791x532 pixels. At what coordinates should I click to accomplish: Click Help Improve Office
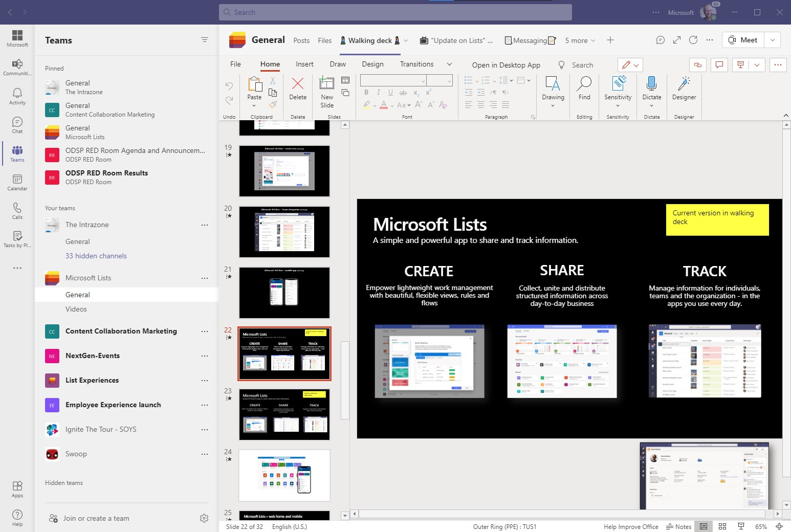631,526
